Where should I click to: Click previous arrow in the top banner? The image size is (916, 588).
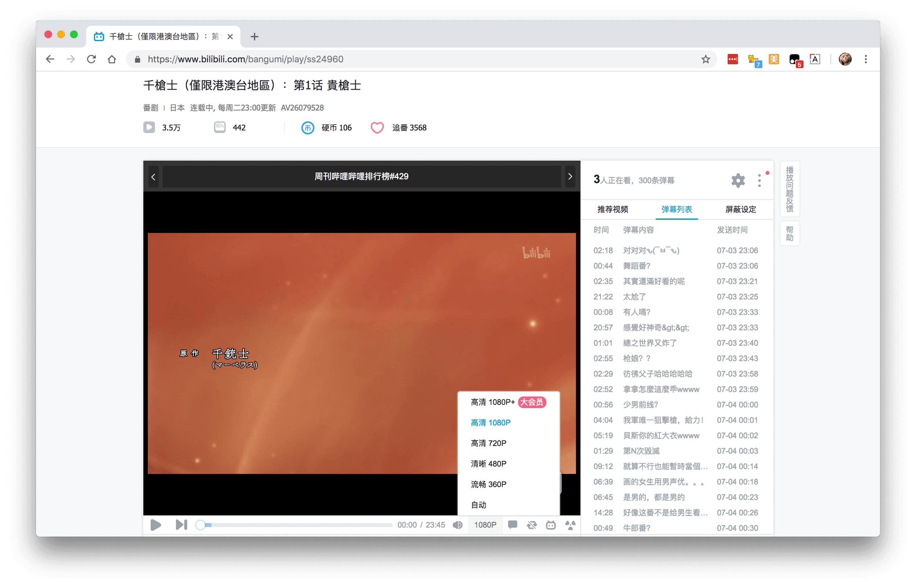153,177
